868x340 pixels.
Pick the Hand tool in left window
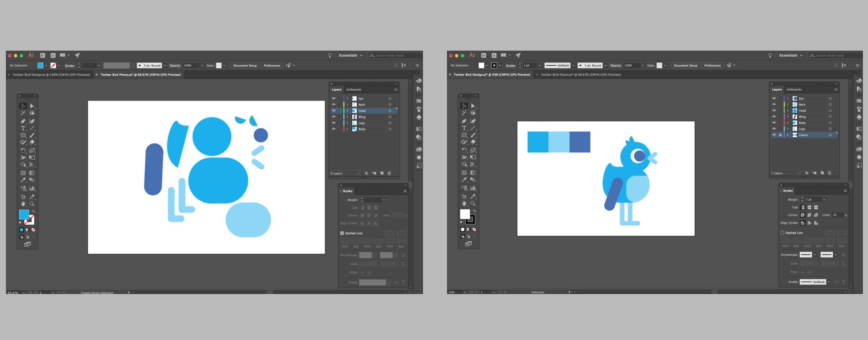pyautogui.click(x=23, y=204)
